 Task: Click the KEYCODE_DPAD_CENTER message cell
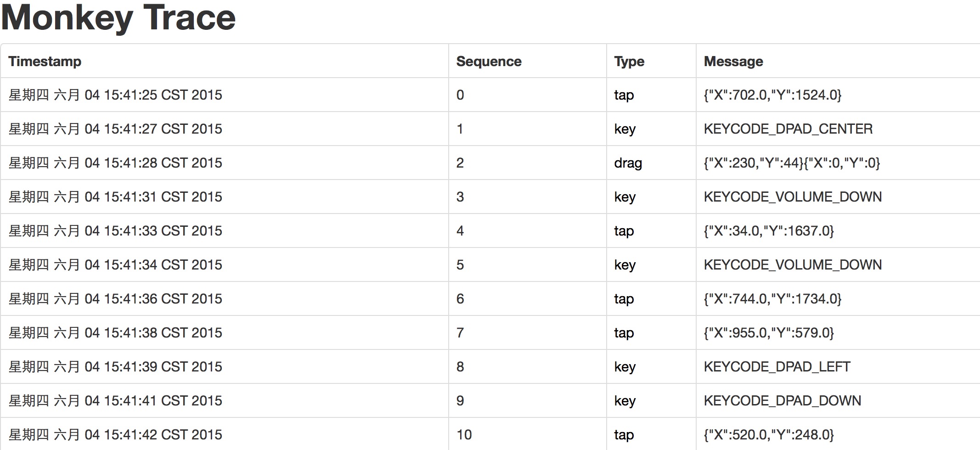tap(788, 129)
